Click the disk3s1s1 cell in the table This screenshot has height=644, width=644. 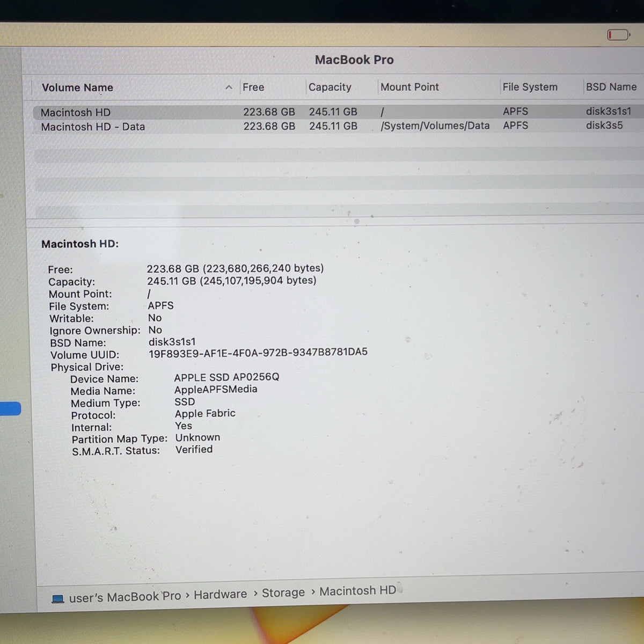click(609, 111)
